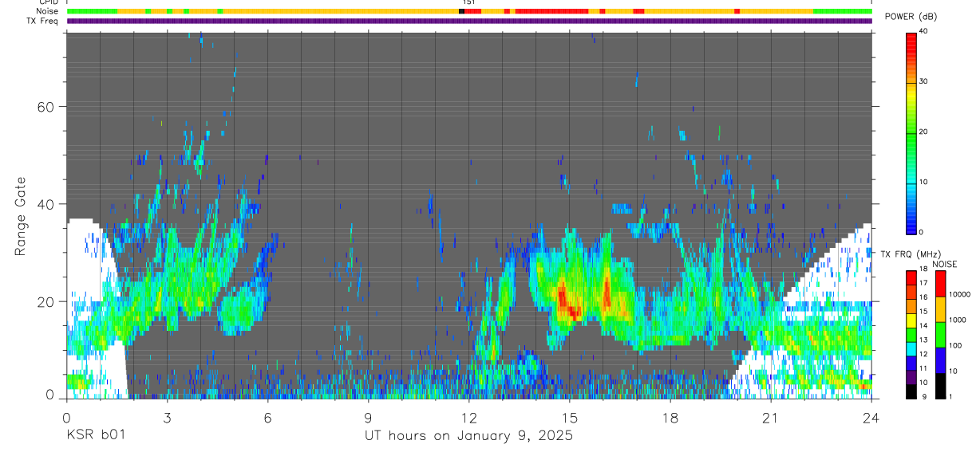
Task: Click the POWER (dB) colorbar
Action: 911,132
